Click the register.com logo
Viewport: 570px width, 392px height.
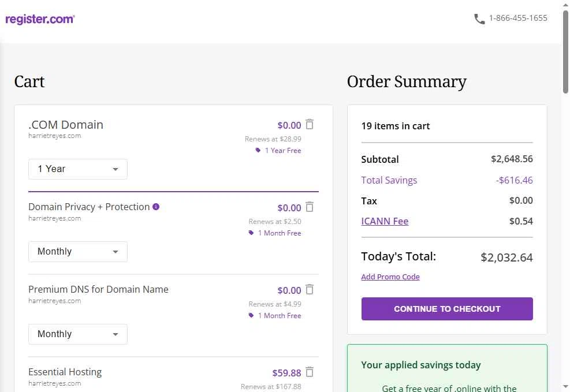click(x=40, y=19)
